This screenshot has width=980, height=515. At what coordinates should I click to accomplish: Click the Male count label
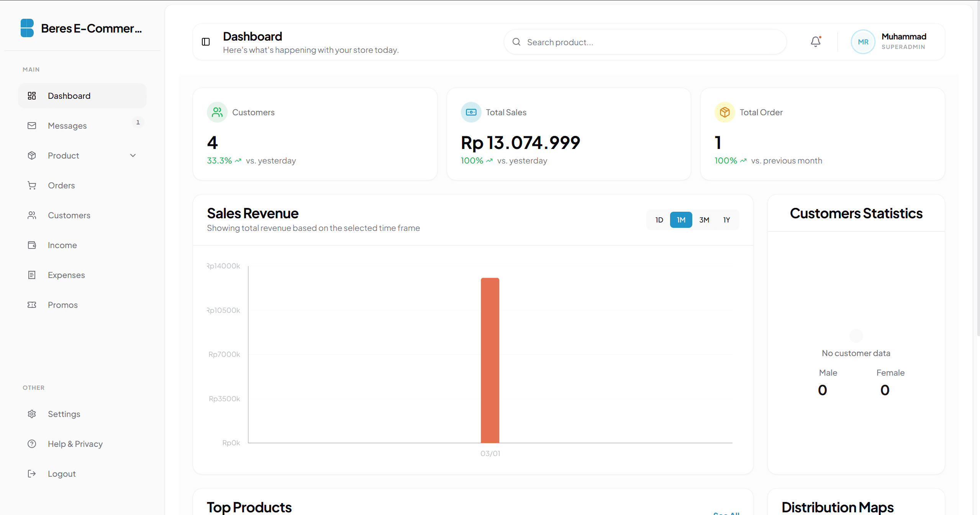click(x=828, y=373)
